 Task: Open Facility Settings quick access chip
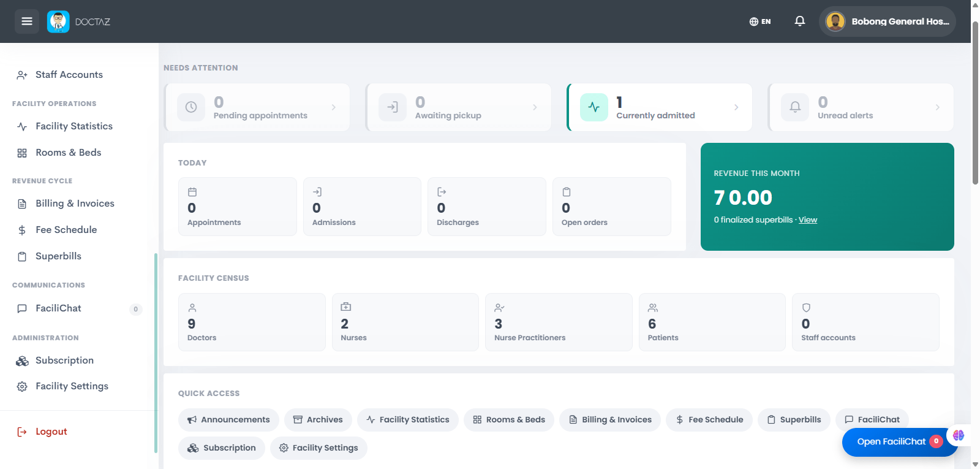tap(318, 448)
